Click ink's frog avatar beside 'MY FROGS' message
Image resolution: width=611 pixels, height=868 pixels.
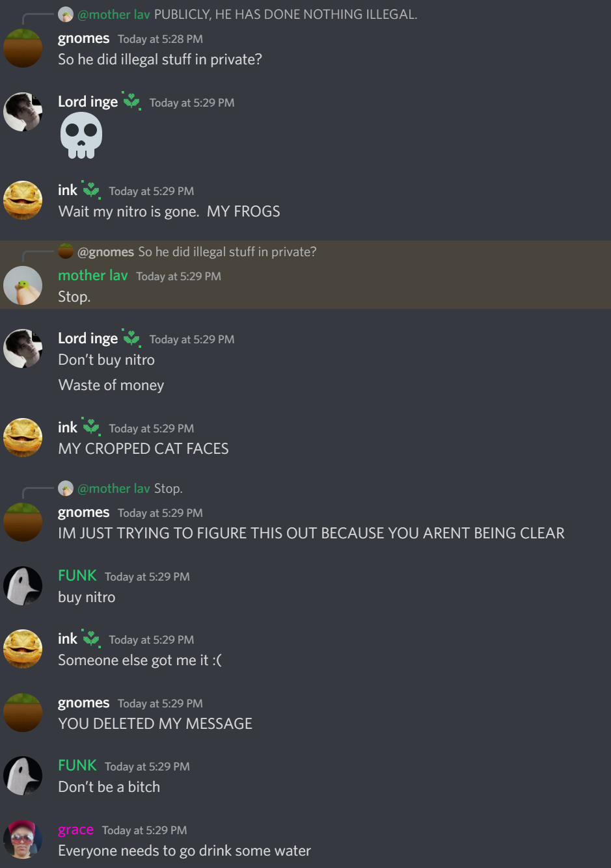pyautogui.click(x=23, y=200)
